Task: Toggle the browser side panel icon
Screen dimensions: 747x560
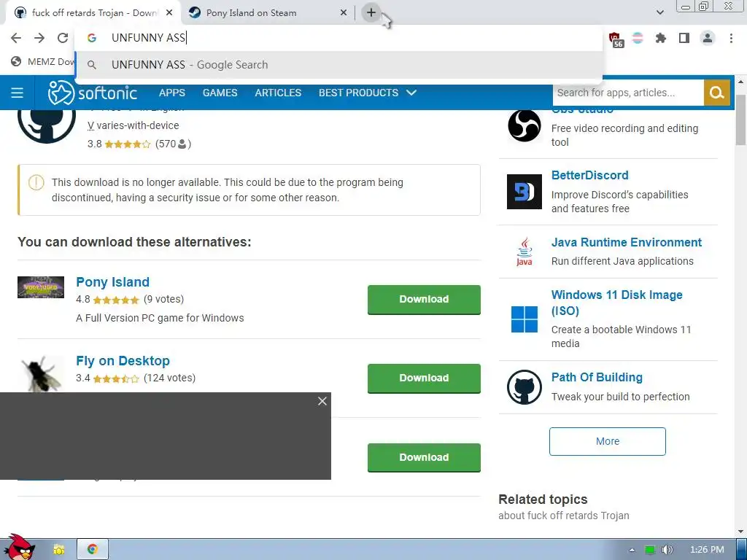Action: (x=684, y=38)
